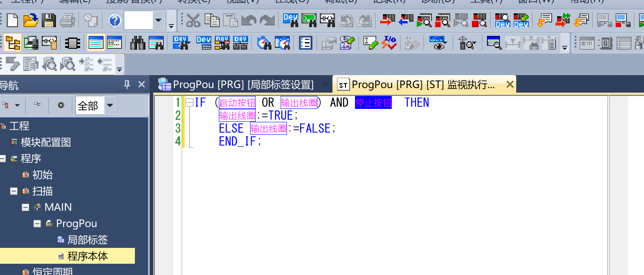The width and height of the screenshot is (644, 275).
Task: Collapse the 扫描 tree node
Action: click(14, 191)
